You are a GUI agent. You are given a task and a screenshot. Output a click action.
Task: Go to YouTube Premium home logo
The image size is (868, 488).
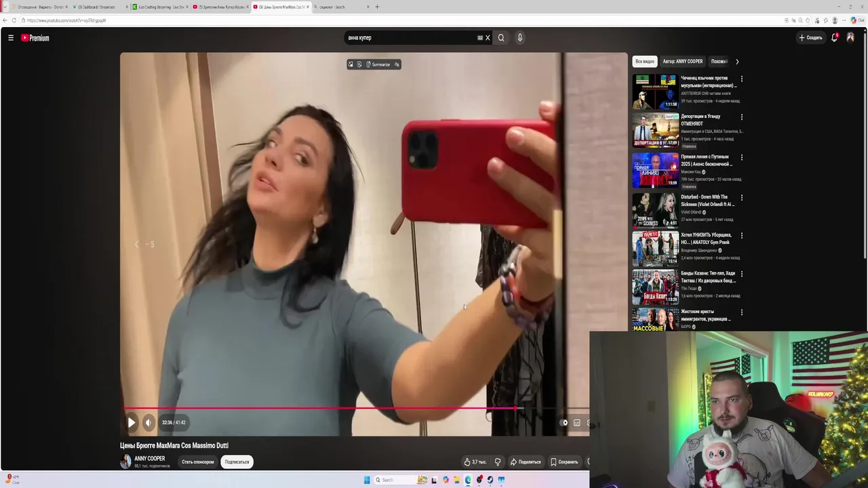click(35, 38)
